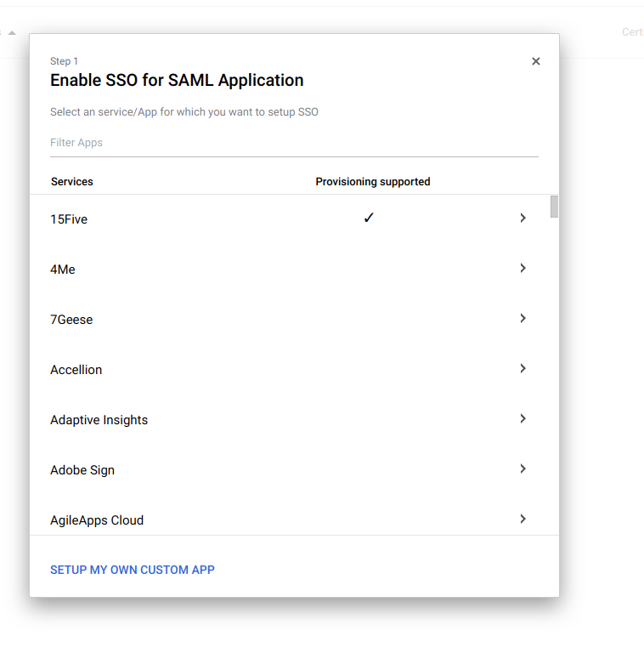This screenshot has width=644, height=647.
Task: Close the Enable SSO dialog
Action: point(535,61)
